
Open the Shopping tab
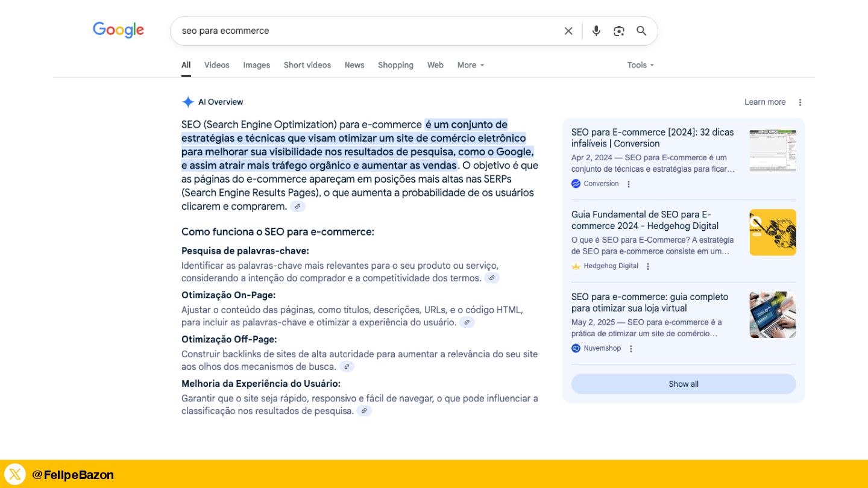396,65
